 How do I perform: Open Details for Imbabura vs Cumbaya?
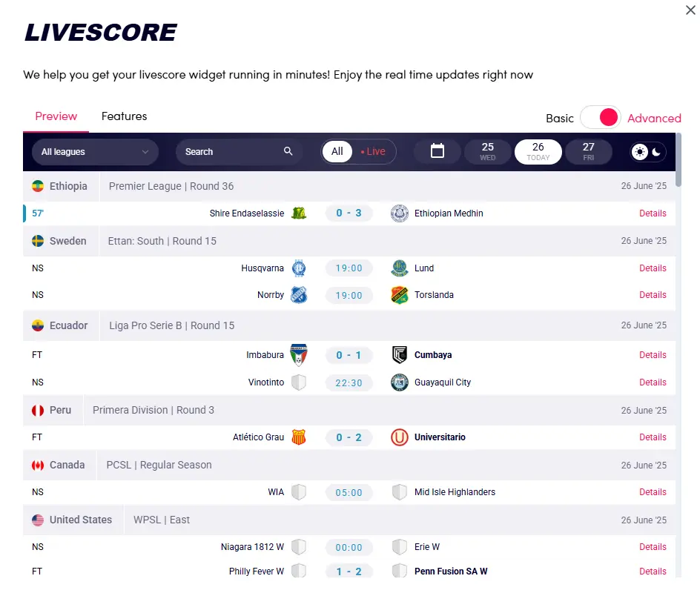(653, 355)
